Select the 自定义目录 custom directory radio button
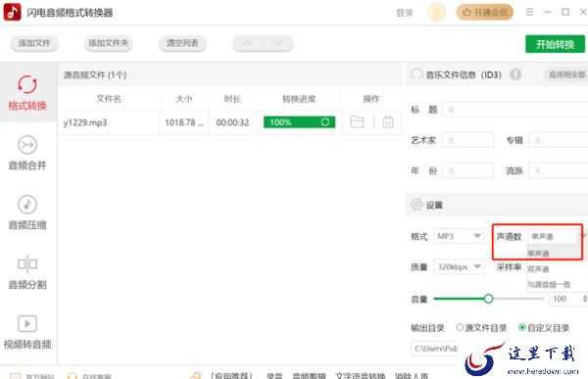Screen dimensions: 588x379 pyautogui.click(x=522, y=327)
